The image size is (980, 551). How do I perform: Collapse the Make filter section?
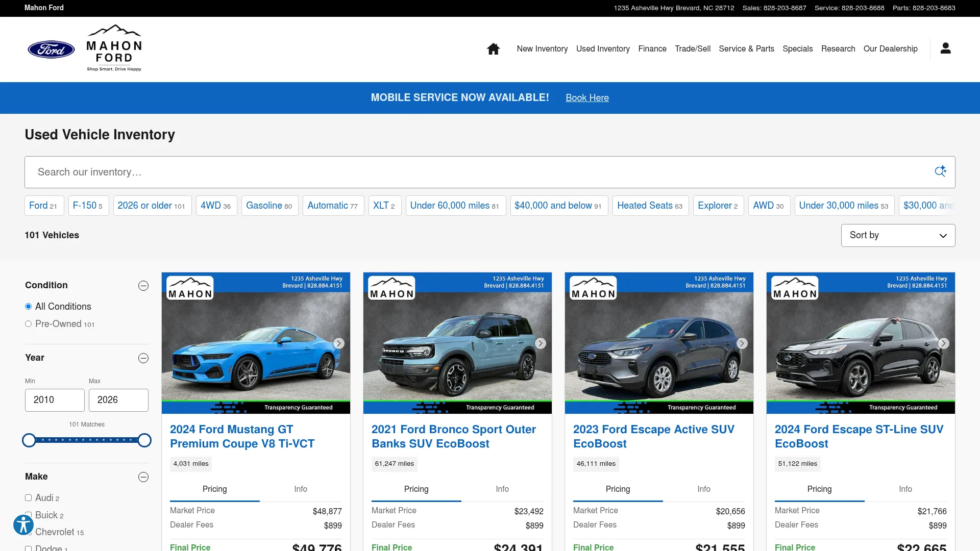[x=143, y=477]
